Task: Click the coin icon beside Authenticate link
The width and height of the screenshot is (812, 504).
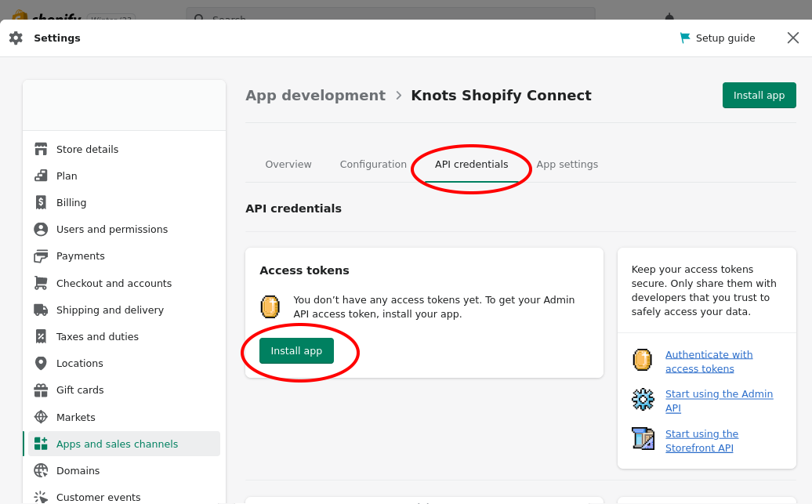Action: pos(642,360)
